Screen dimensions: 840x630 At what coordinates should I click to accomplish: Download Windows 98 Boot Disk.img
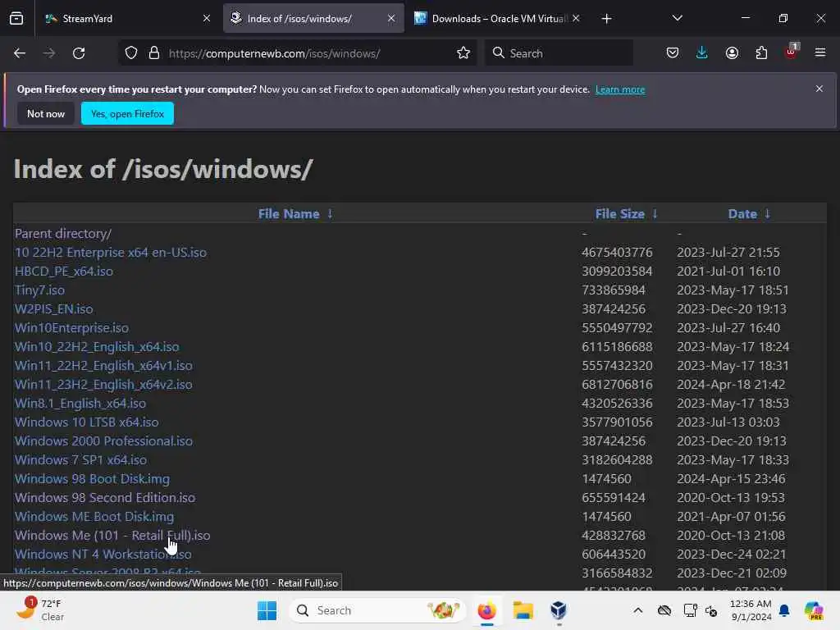tap(92, 478)
